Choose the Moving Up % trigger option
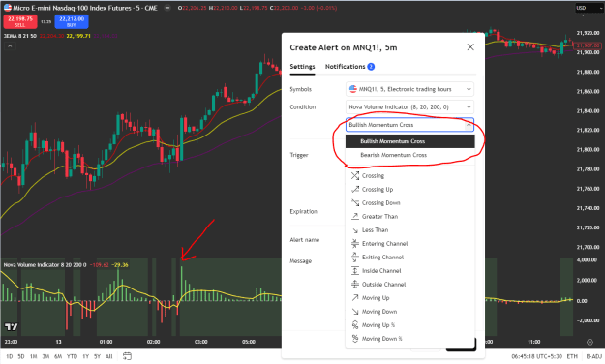This screenshot has height=364, width=605. tap(410, 325)
